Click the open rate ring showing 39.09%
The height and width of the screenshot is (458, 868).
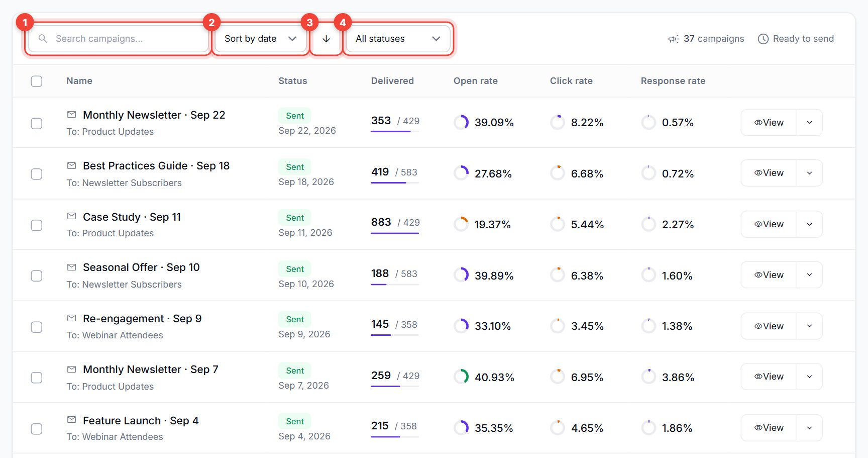(461, 122)
